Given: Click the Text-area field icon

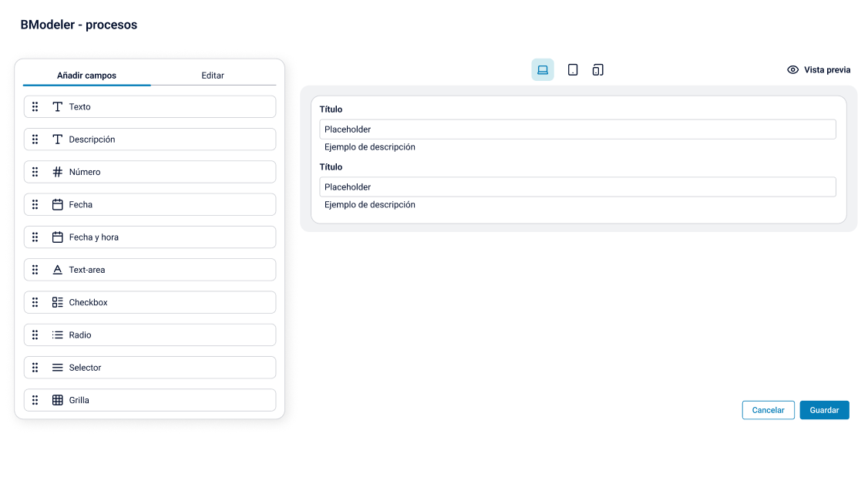Looking at the screenshot, I should (57, 270).
